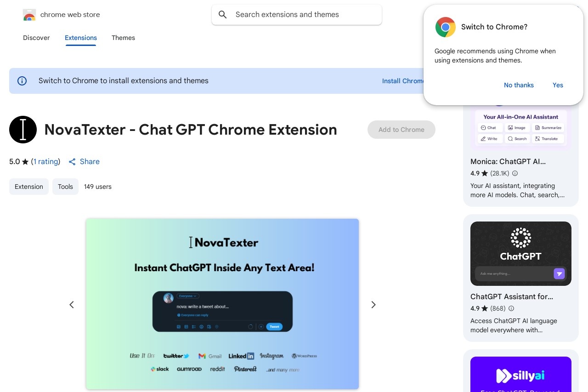
Task: Click the search extensions and themes field
Action: click(x=297, y=15)
